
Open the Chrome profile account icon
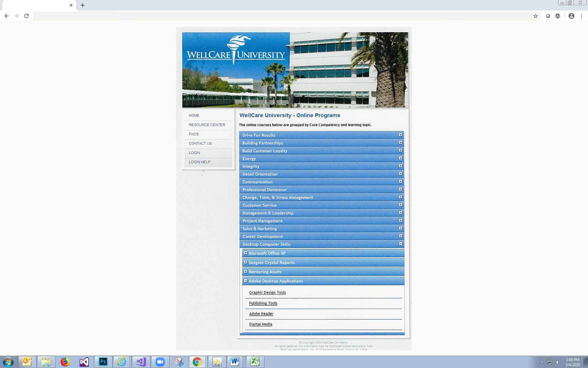point(571,16)
